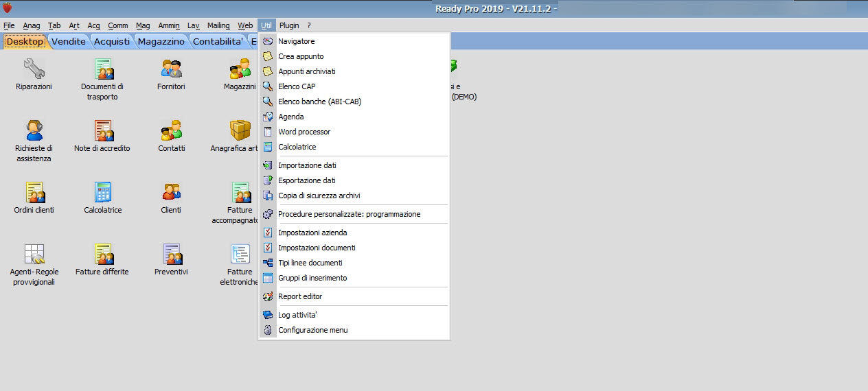The height and width of the screenshot is (391, 868).
Task: Switch to the Vendite tab
Action: tap(69, 41)
